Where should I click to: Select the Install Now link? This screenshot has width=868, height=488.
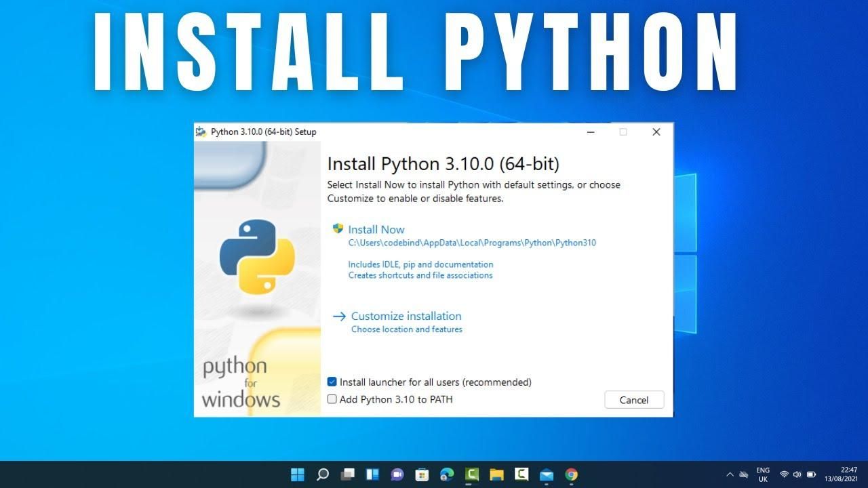coord(376,229)
